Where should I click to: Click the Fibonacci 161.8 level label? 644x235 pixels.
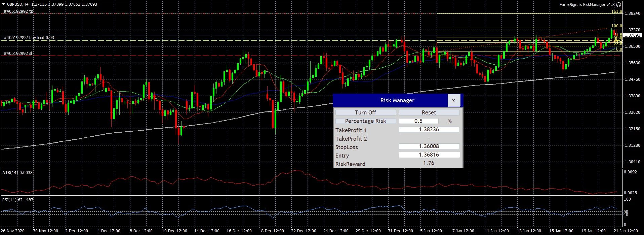pos(616,11)
